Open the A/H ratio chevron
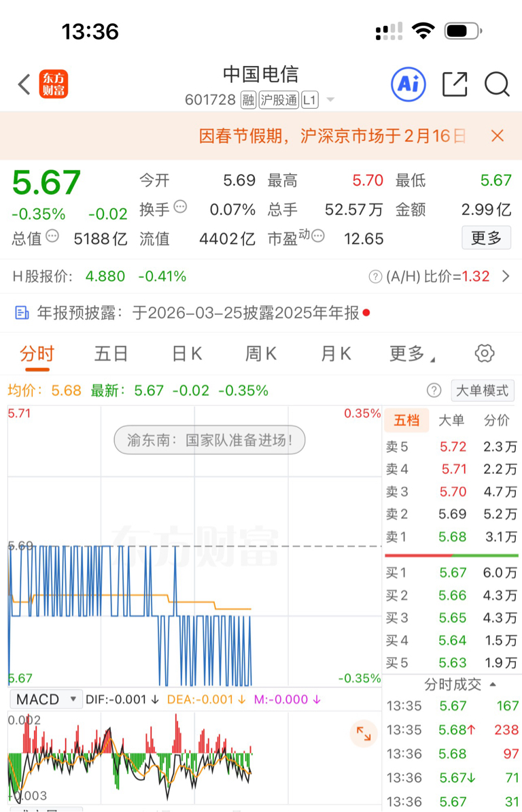The height and width of the screenshot is (812, 522). 506,277
